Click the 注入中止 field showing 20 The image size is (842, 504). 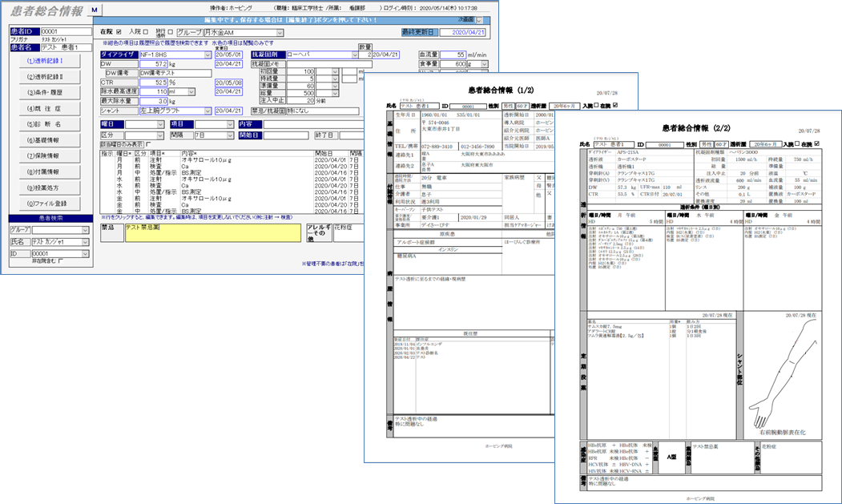300,100
